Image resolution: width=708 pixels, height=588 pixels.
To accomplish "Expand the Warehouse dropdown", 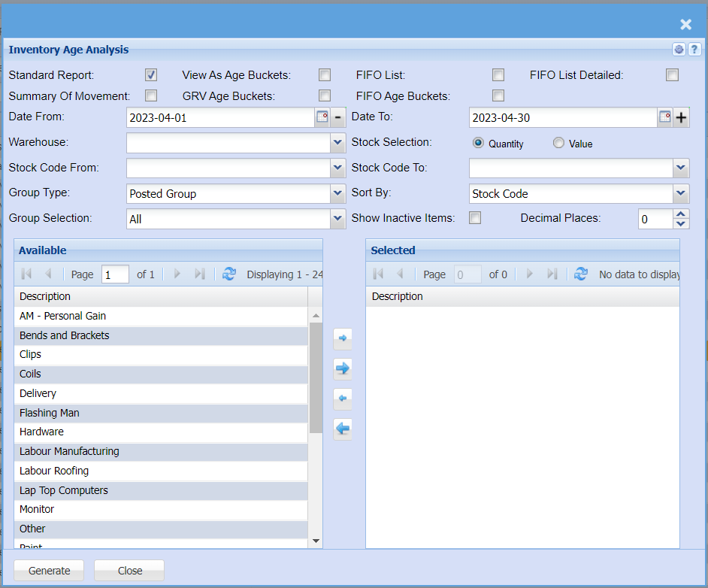I will click(x=337, y=143).
